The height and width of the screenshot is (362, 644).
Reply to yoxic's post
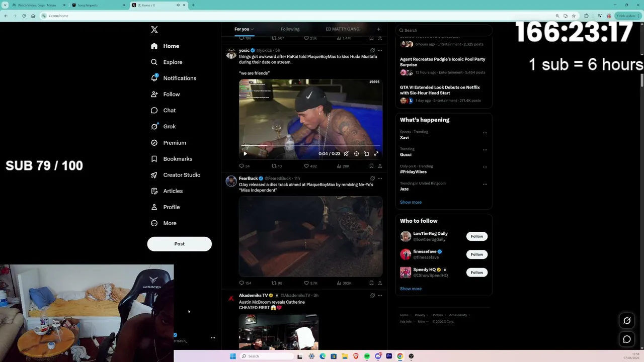(244, 166)
